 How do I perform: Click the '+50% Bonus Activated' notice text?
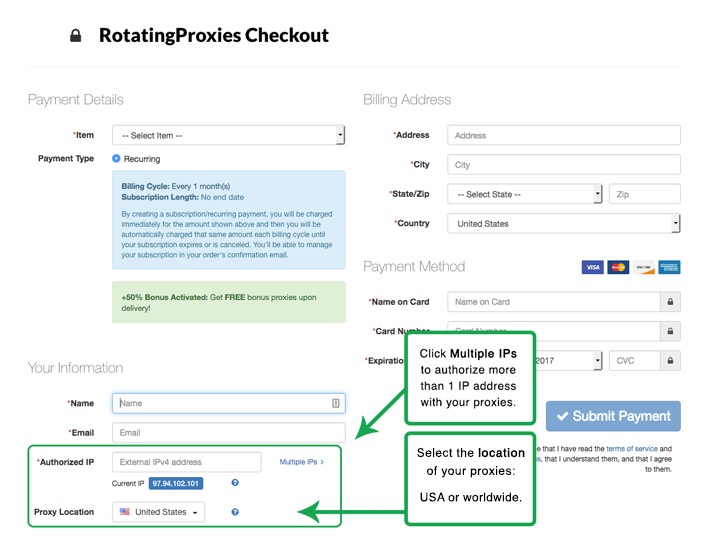click(x=218, y=302)
